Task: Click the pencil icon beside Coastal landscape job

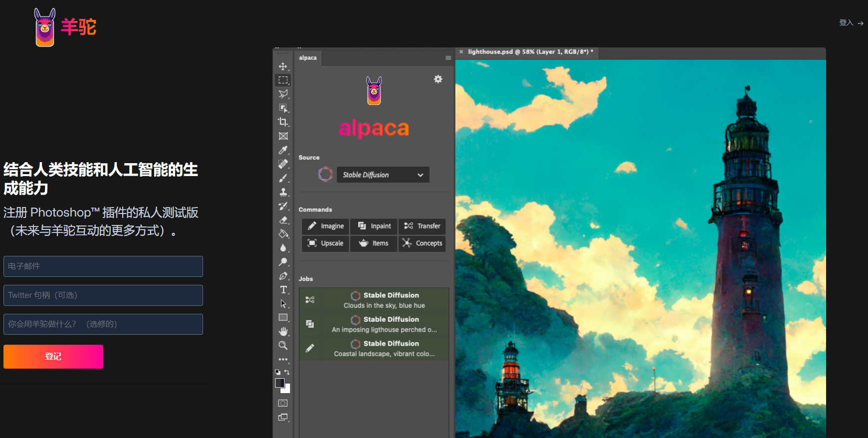Action: (310, 348)
